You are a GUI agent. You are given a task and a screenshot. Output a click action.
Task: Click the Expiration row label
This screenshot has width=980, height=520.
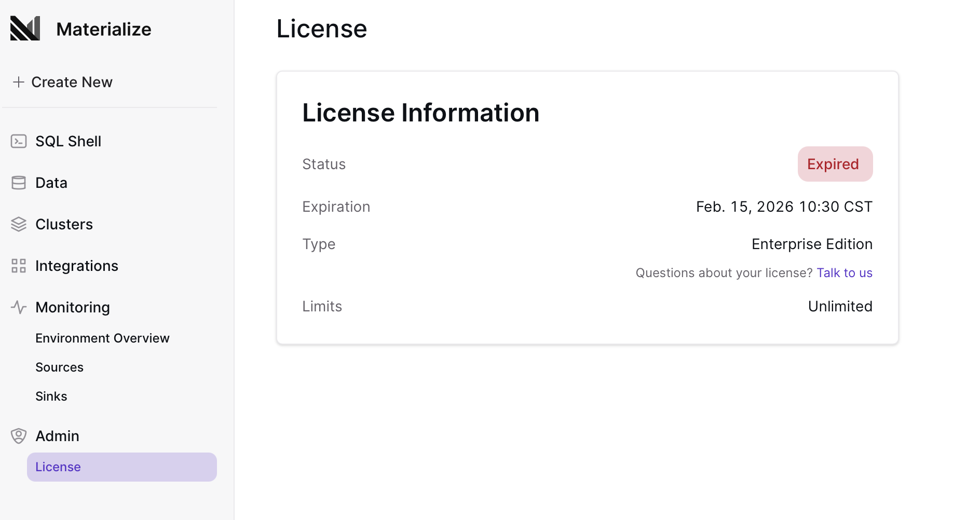coord(336,207)
